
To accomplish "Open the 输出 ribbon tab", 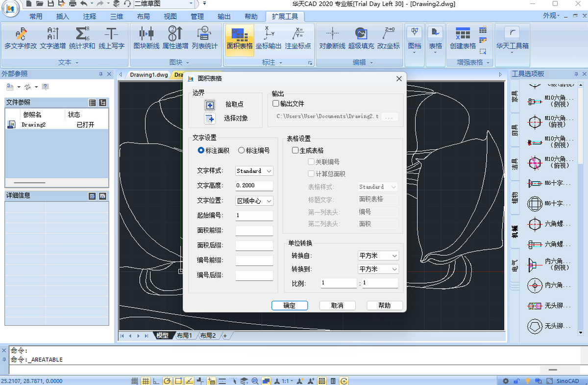I will pyautogui.click(x=224, y=17).
